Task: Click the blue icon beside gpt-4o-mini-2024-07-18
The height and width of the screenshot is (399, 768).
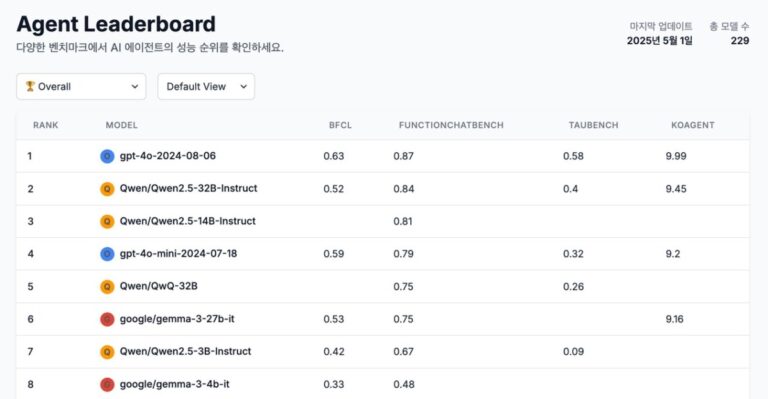Action: pos(107,254)
